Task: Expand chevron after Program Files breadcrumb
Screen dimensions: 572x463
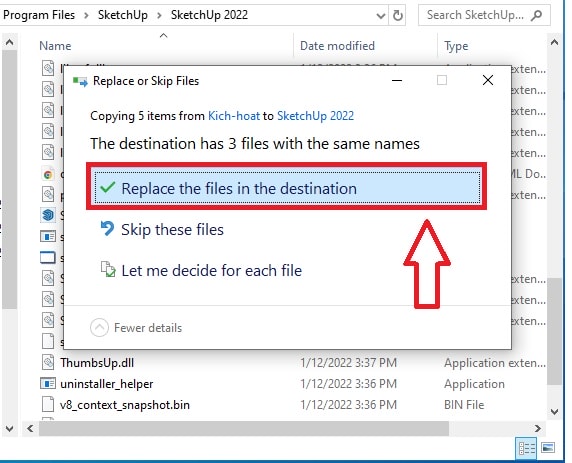Action: (x=86, y=15)
